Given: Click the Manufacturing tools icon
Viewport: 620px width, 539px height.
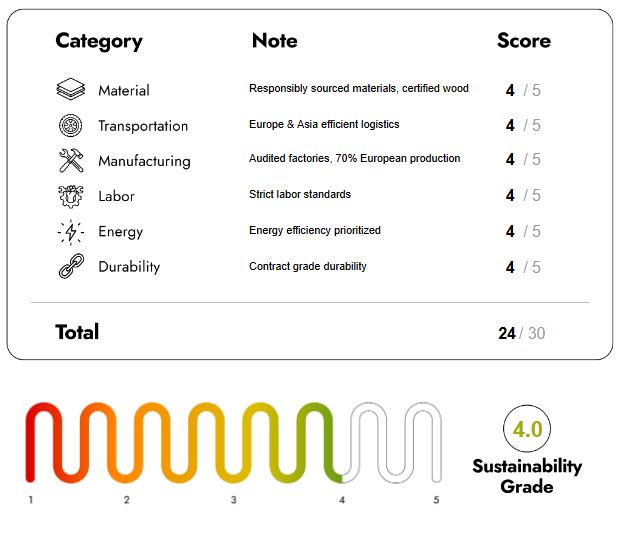Looking at the screenshot, I should pyautogui.click(x=71, y=161).
